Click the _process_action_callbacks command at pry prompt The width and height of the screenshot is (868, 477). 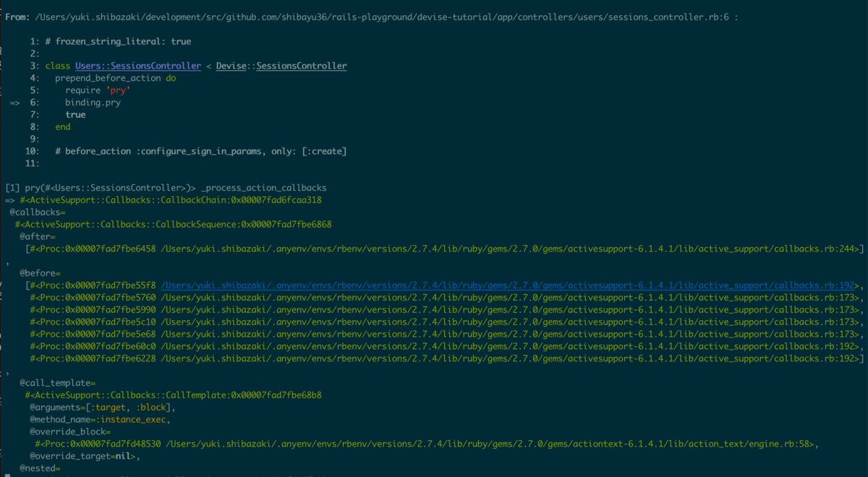(264, 188)
